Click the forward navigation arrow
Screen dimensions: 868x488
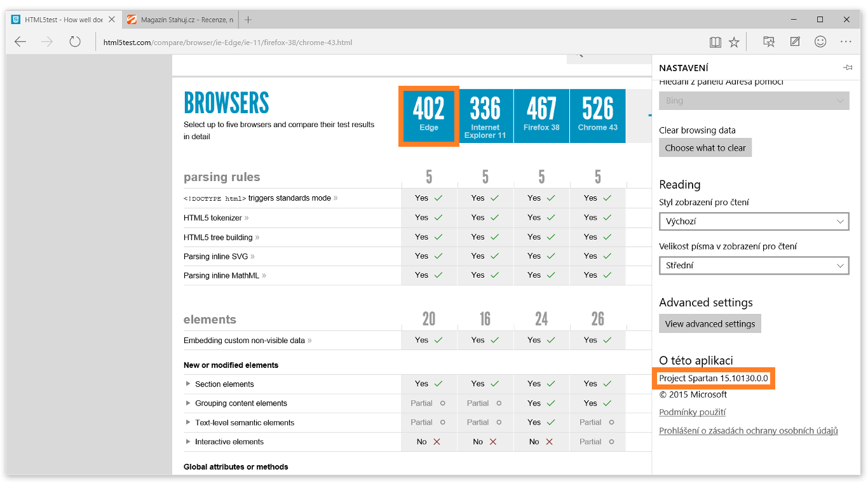pyautogui.click(x=47, y=42)
